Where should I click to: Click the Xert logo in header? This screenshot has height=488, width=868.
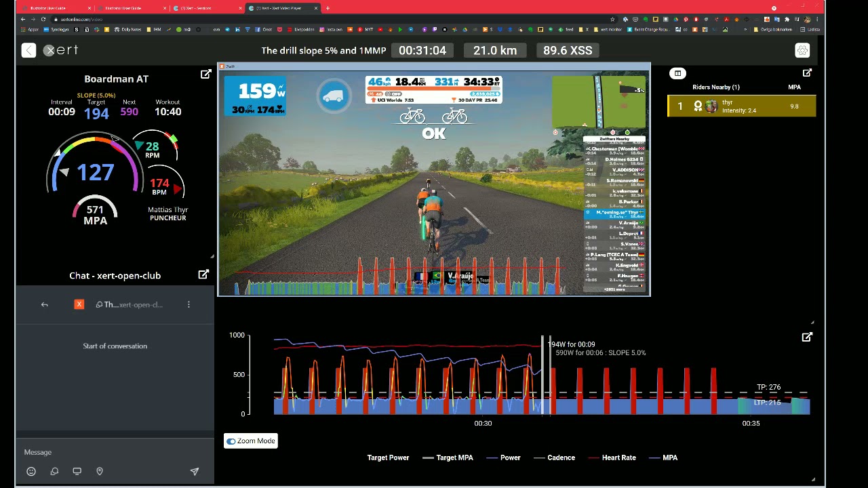click(x=61, y=50)
